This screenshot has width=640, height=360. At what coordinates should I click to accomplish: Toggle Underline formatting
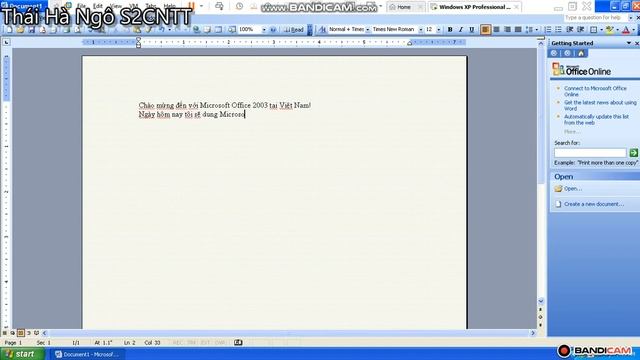(472, 30)
